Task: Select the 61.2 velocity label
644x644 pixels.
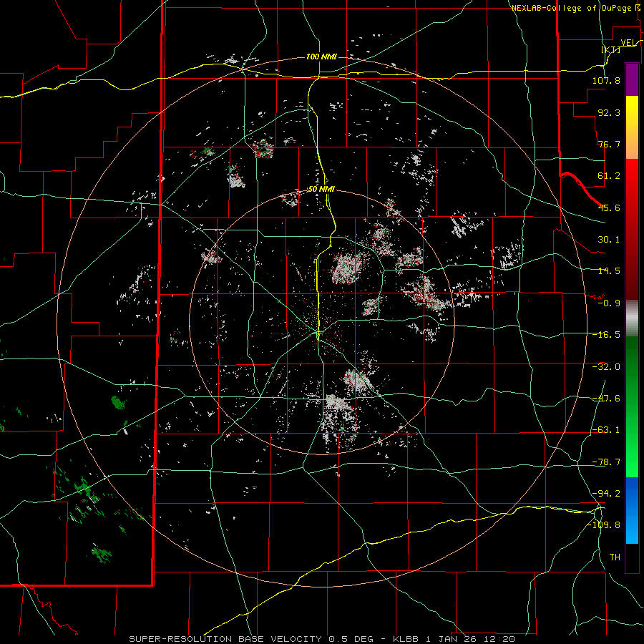Action: click(609, 176)
